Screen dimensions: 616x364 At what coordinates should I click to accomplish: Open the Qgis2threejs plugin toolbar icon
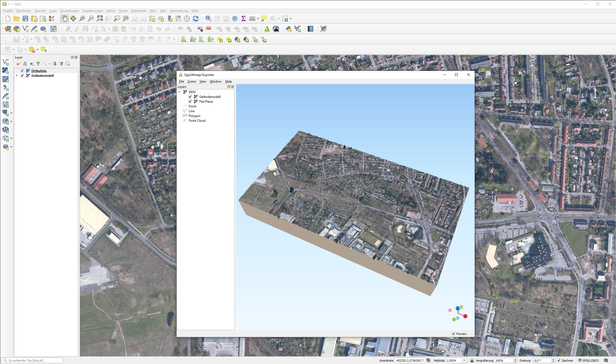pos(267,29)
